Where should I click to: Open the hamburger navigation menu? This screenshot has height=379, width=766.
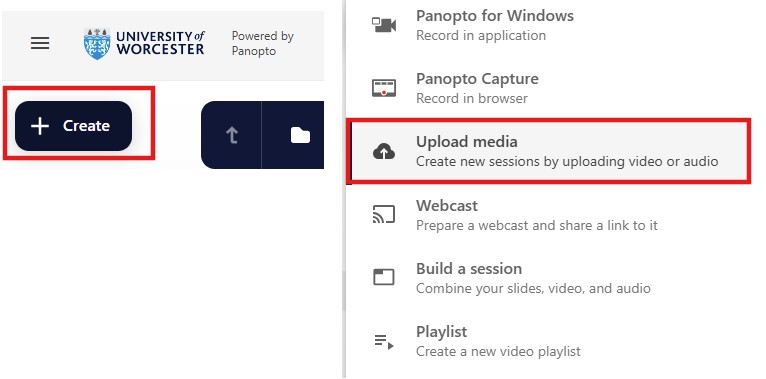click(x=40, y=43)
